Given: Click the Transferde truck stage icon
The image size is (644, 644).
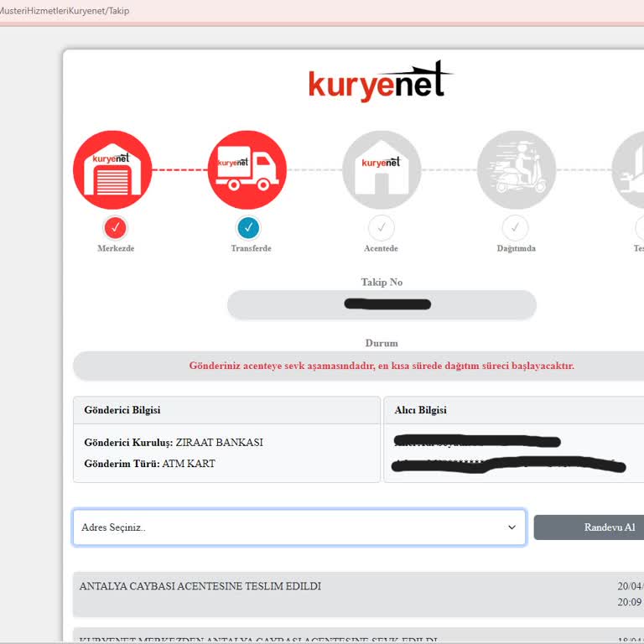Looking at the screenshot, I should pyautogui.click(x=247, y=169).
